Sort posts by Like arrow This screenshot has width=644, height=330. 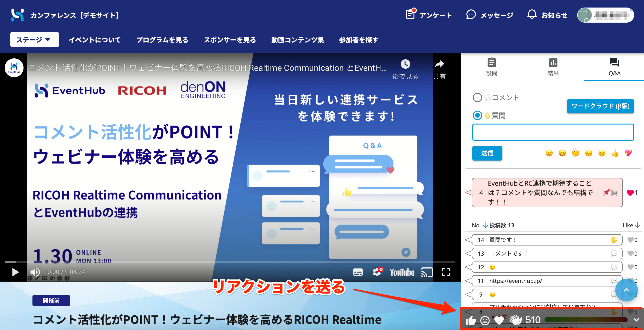637,225
